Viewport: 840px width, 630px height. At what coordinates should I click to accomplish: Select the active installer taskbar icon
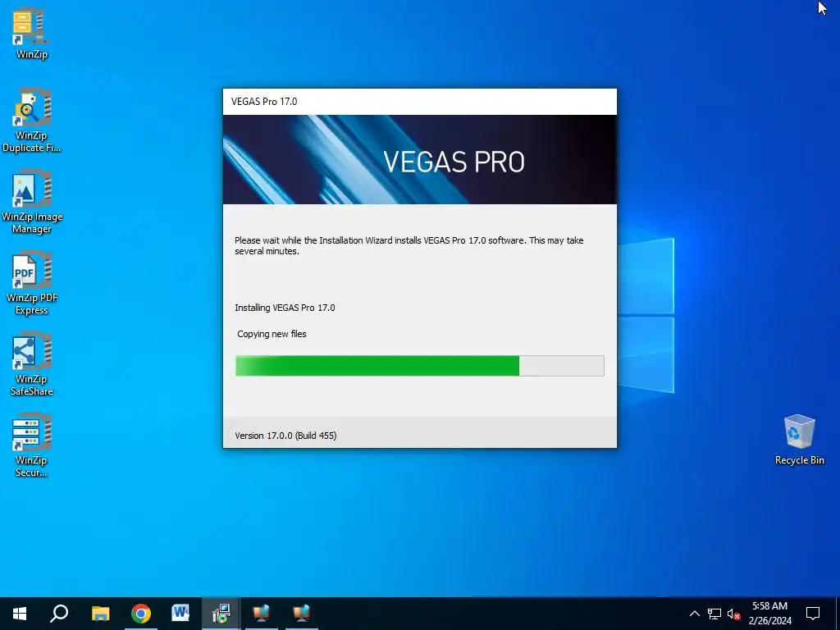tap(221, 614)
